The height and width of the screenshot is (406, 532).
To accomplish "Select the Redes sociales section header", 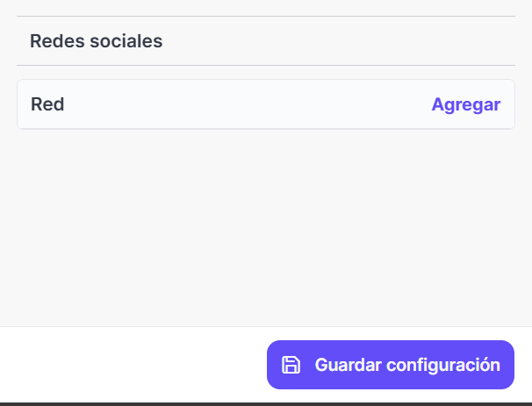I will point(96,40).
